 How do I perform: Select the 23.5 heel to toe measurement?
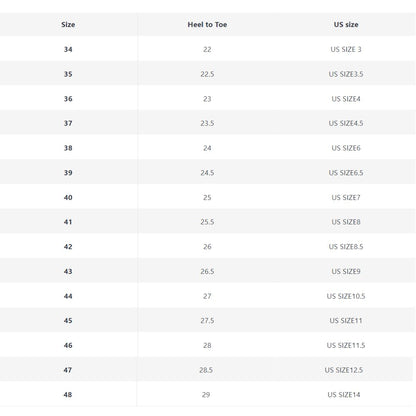[x=207, y=123]
